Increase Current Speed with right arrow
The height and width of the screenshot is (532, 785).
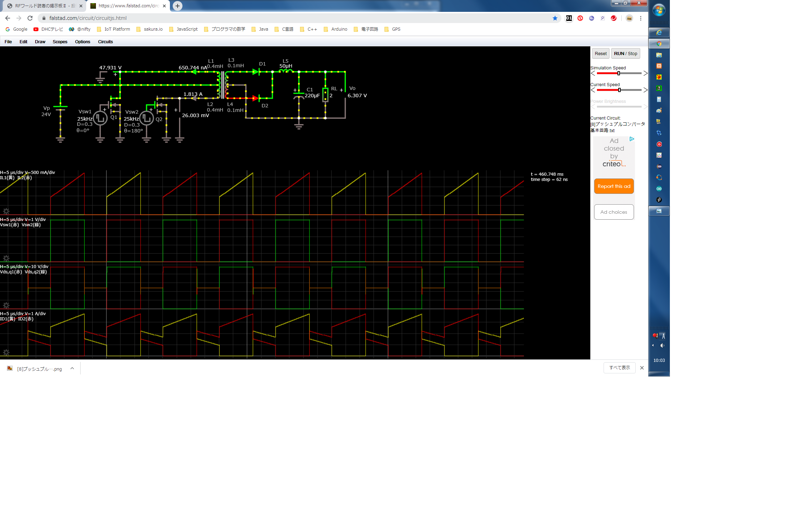pyautogui.click(x=645, y=90)
